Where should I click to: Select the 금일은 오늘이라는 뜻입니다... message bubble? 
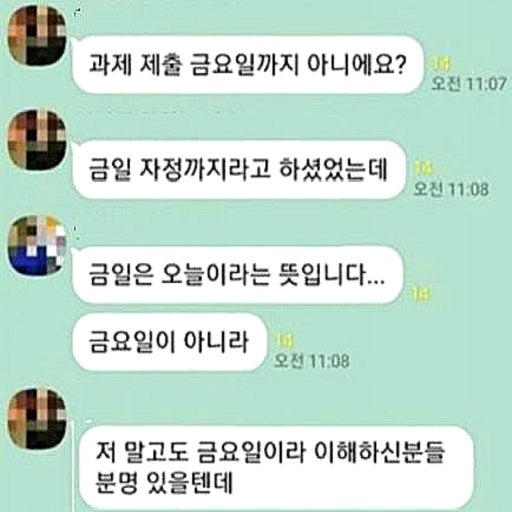coord(237,275)
